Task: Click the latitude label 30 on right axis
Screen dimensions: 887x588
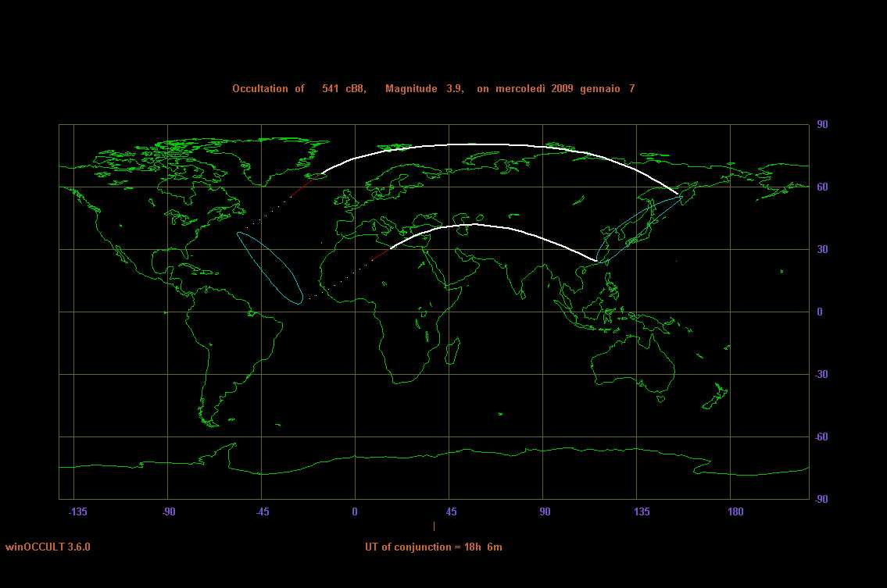Action: tap(822, 249)
